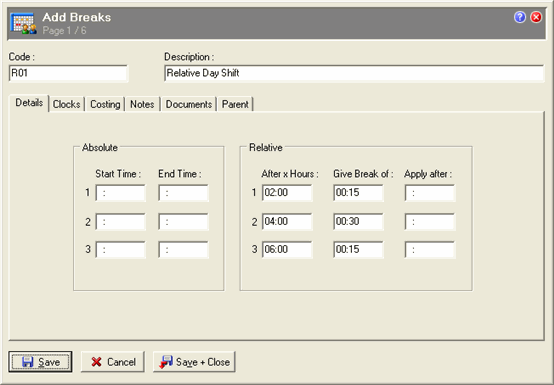
Task: Go to the Documents tab
Action: pos(189,104)
